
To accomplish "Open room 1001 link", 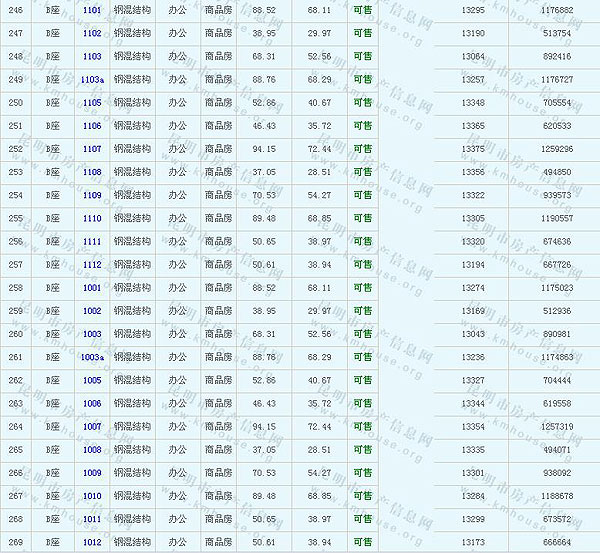I will pyautogui.click(x=92, y=288).
